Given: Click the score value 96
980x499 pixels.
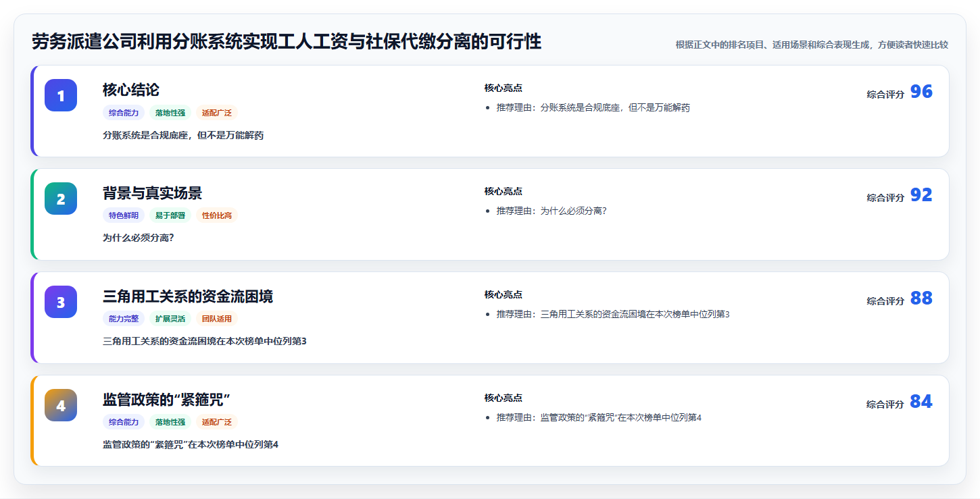Looking at the screenshot, I should [921, 92].
